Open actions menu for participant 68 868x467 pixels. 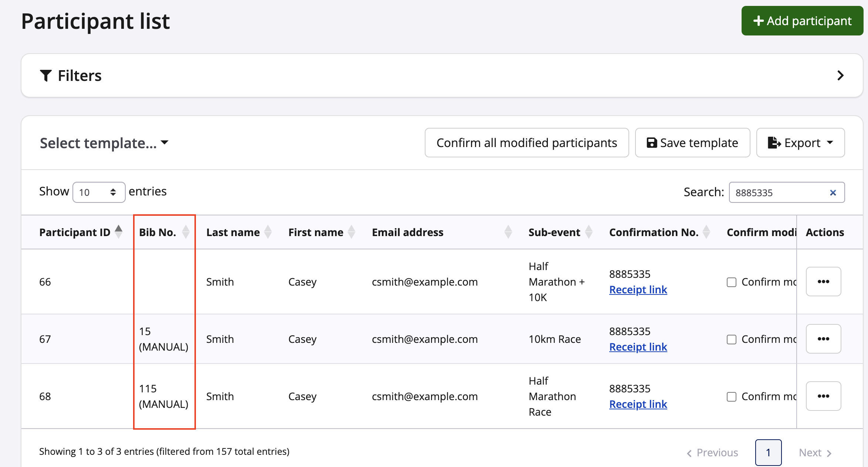tap(823, 396)
